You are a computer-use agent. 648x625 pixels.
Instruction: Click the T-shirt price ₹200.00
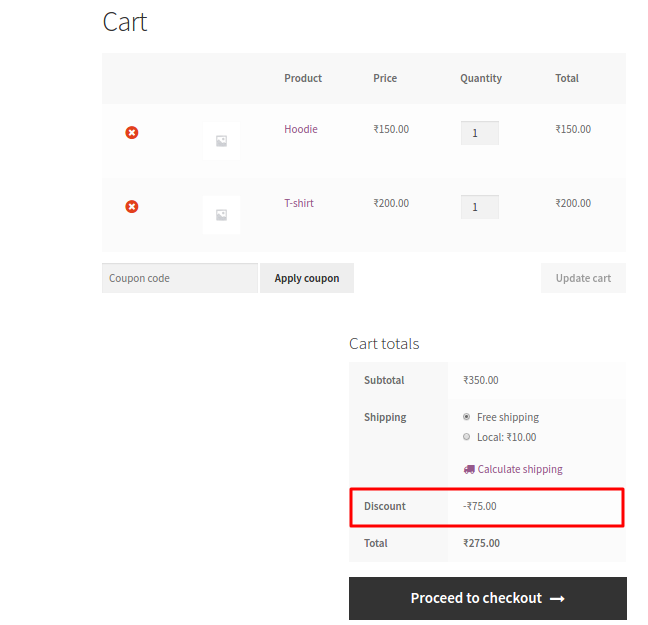(x=391, y=203)
